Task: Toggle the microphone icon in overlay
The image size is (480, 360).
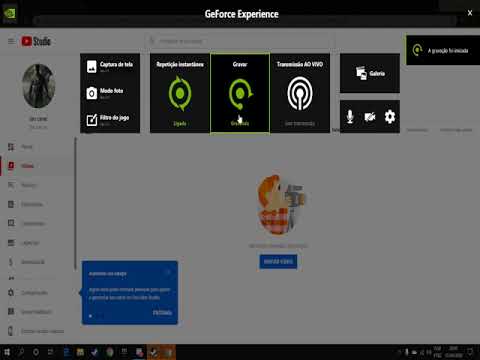Action: pyautogui.click(x=350, y=117)
